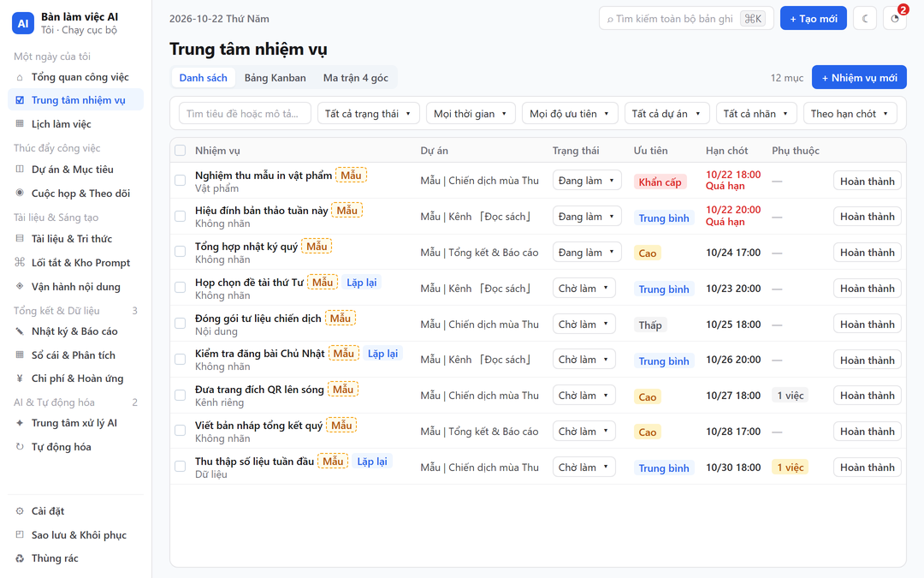Open Dự án & Mục tiêu icon
The width and height of the screenshot is (924, 578).
[x=20, y=170]
